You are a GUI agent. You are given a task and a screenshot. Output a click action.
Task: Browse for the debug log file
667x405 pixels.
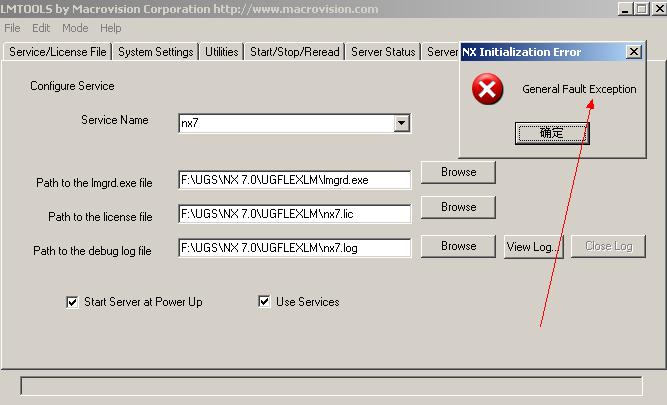(x=458, y=246)
